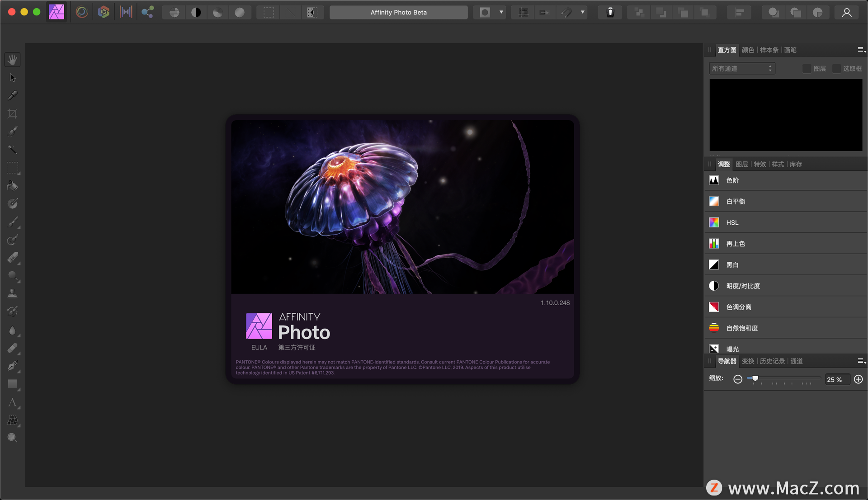Image resolution: width=868 pixels, height=500 pixels.
Task: Open the 第三方许可证 link
Action: click(297, 348)
